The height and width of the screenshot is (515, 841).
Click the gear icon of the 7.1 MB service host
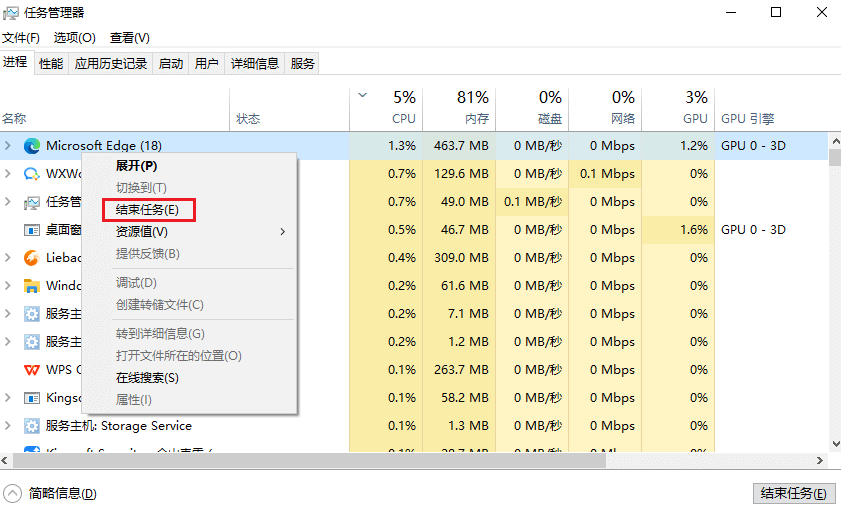click(32, 314)
